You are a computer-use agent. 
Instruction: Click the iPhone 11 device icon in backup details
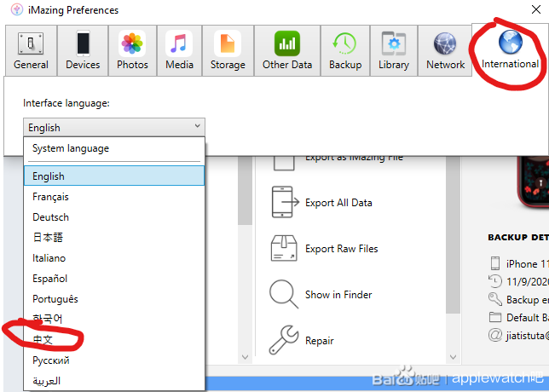pyautogui.click(x=495, y=263)
